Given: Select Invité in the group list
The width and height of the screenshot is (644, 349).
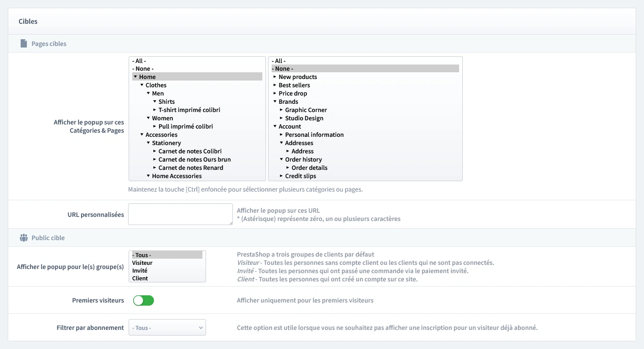Looking at the screenshot, I should coord(139,271).
